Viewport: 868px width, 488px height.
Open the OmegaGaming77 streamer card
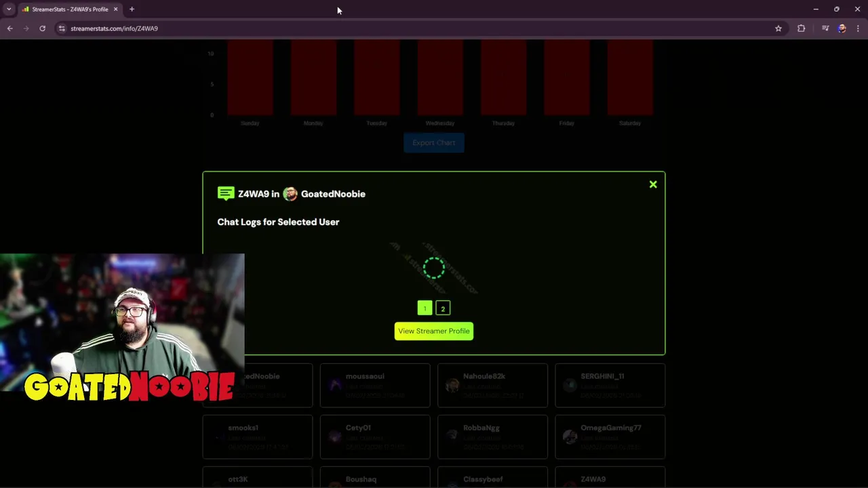(x=610, y=437)
